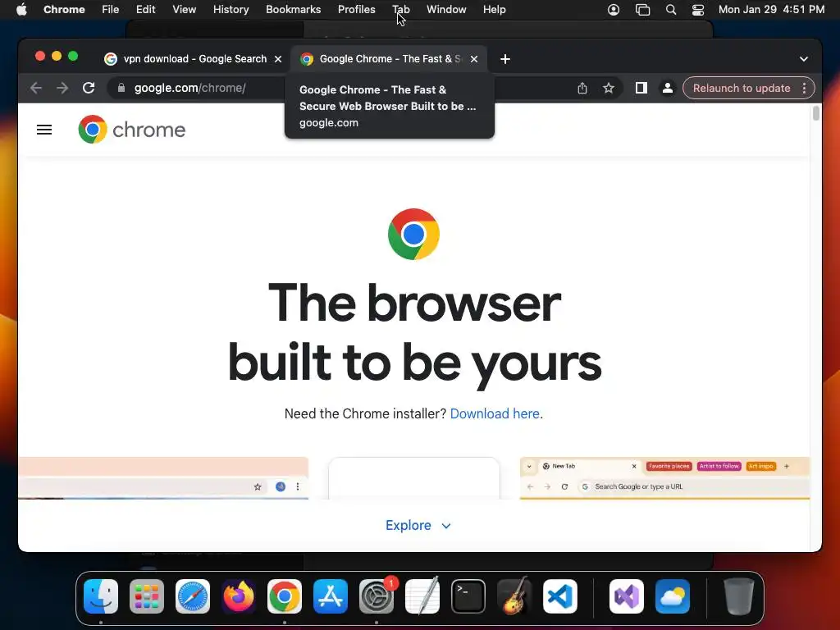The image size is (840, 630).
Task: Click the large Chrome logo in hero
Action: [x=413, y=234]
